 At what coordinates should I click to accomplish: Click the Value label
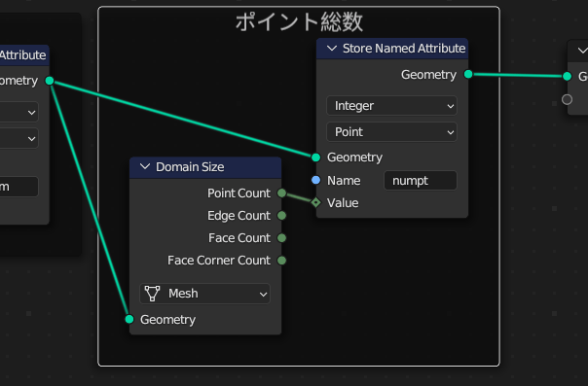pos(343,203)
